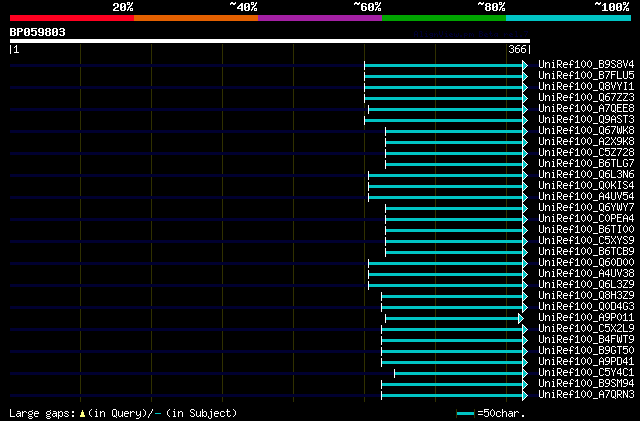
Task: Click the UniRef100_B9GT50 label
Action: coord(586,351)
